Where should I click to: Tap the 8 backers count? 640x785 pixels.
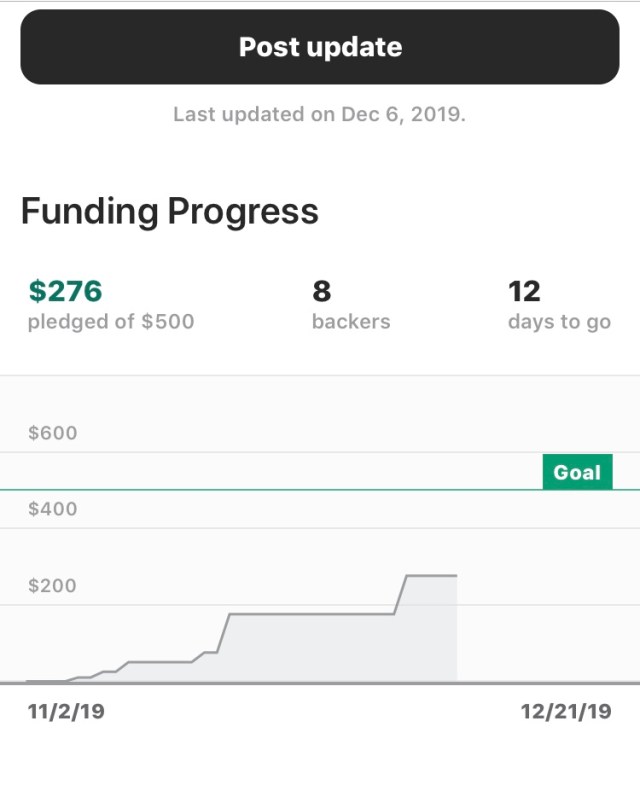(321, 291)
